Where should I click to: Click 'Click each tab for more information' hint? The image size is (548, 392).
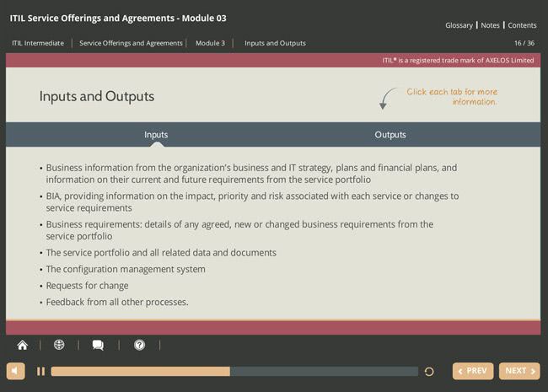click(x=452, y=97)
